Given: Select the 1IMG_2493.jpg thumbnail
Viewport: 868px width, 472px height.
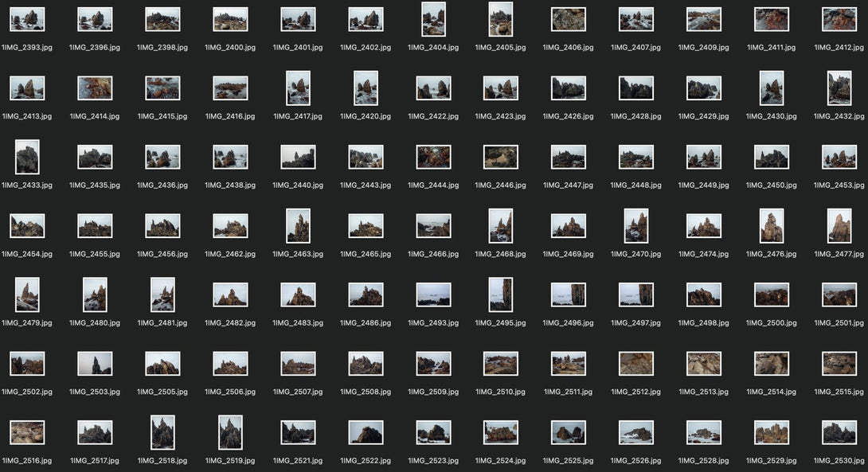Looking at the screenshot, I should click(x=433, y=295).
